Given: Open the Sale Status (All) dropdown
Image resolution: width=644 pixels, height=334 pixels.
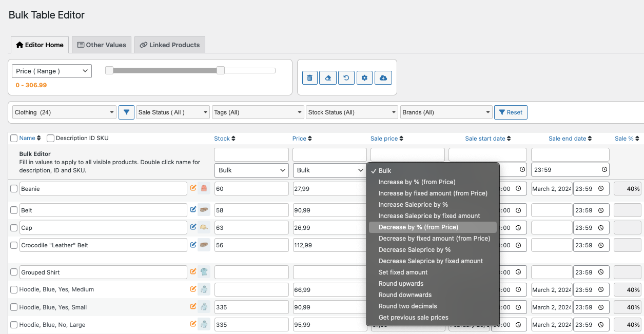Looking at the screenshot, I should coord(172,112).
